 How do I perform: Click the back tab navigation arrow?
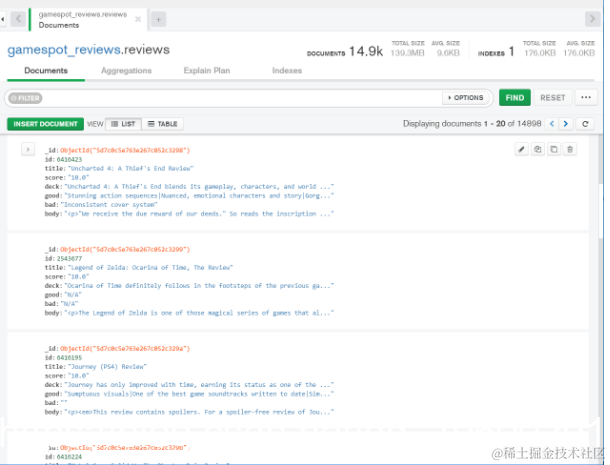tap(18, 19)
